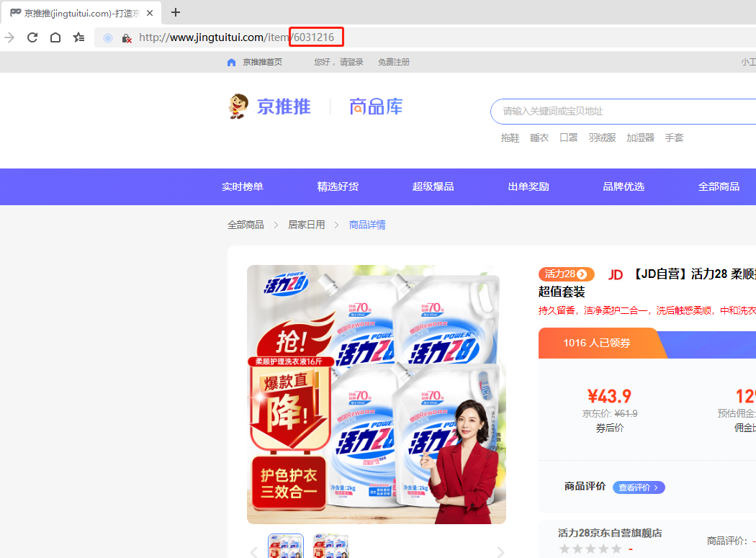Click 全部商品 in the breadcrumb
Screen dimensions: 756x558
246,225
